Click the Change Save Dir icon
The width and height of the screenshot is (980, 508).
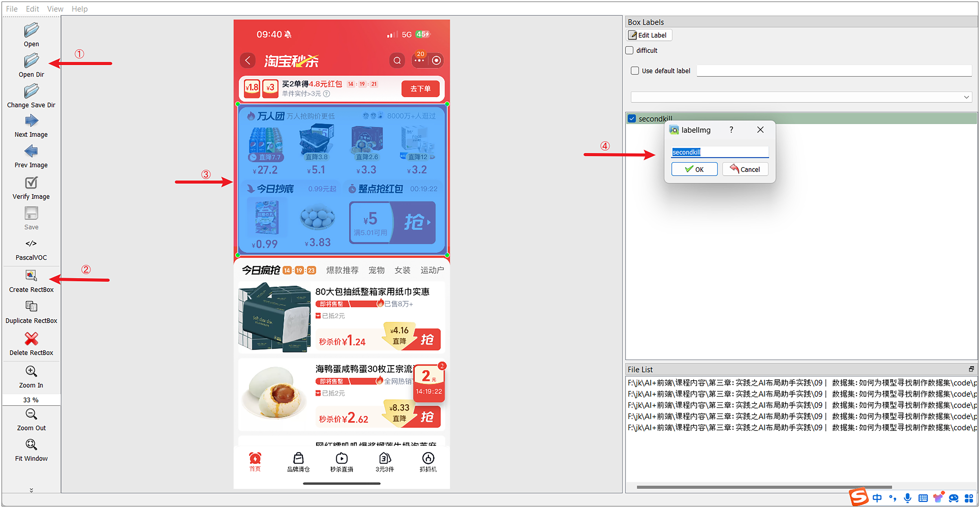coord(31,91)
